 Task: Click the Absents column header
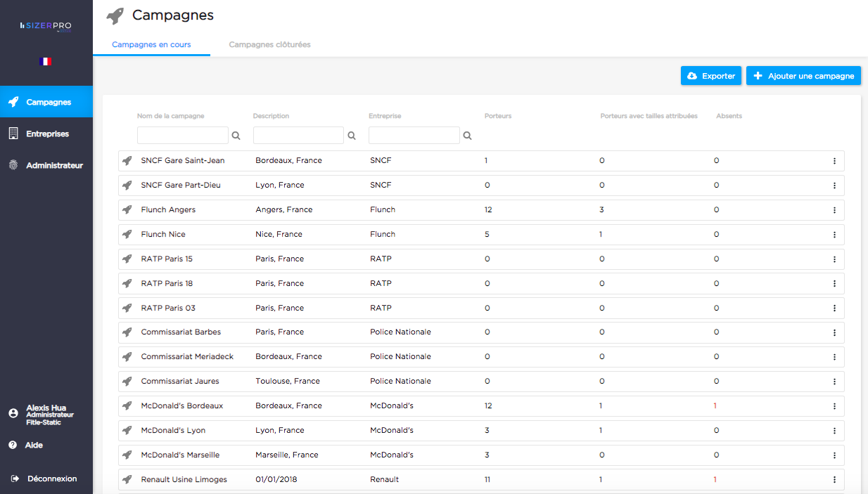point(729,116)
